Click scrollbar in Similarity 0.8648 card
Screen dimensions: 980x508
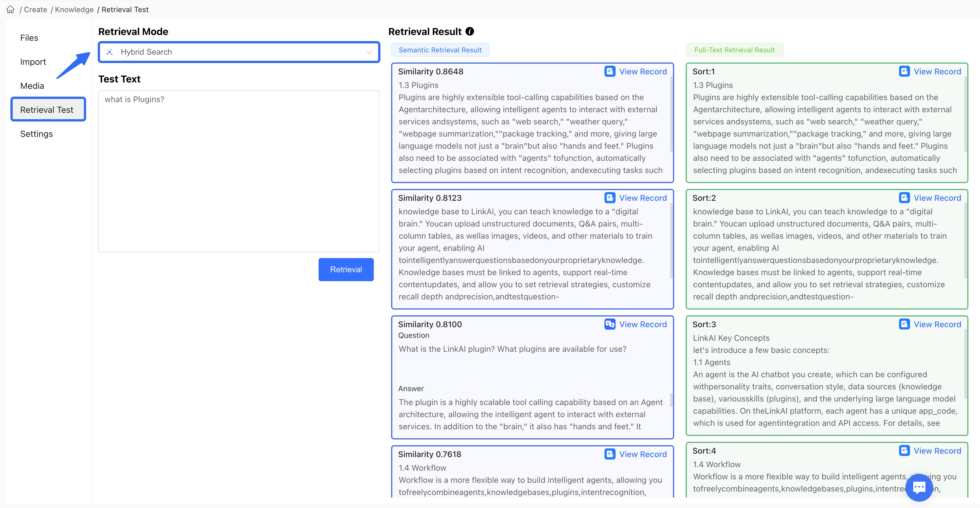point(672,114)
